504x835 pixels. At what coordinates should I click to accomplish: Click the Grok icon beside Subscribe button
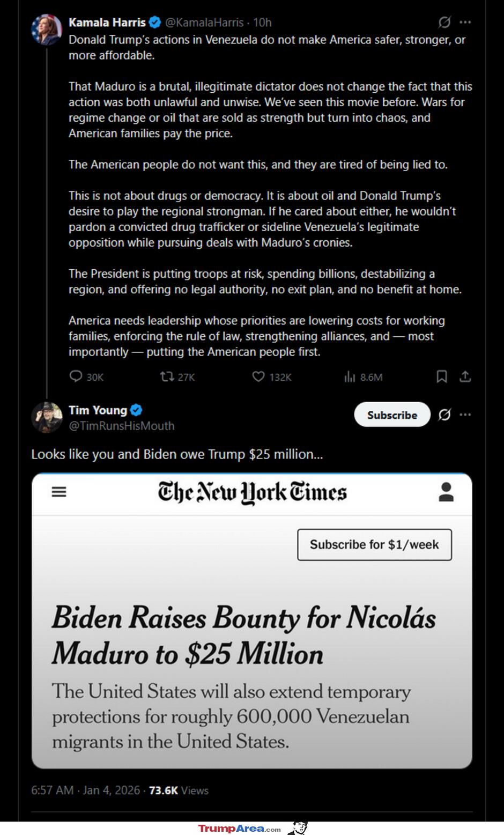444,415
